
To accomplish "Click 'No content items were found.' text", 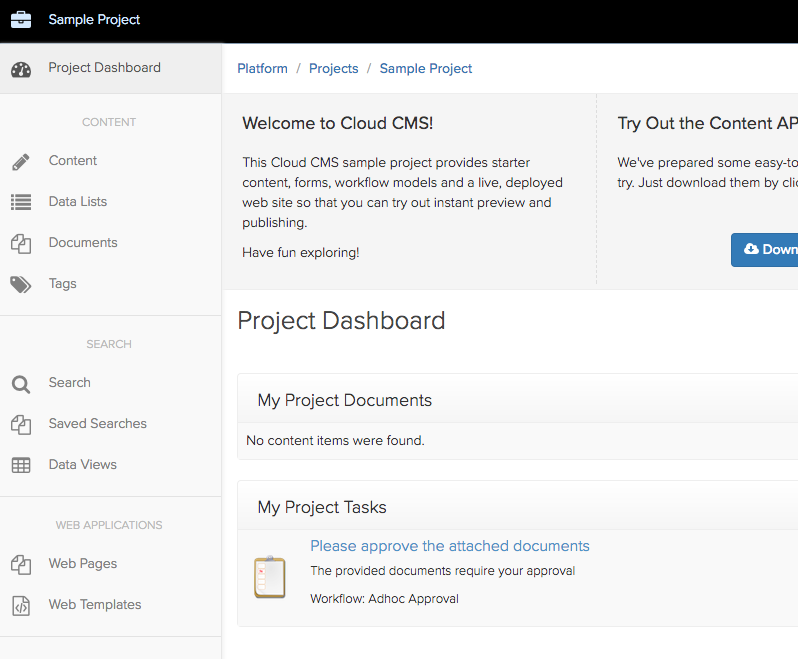I will pyautogui.click(x=335, y=441).
